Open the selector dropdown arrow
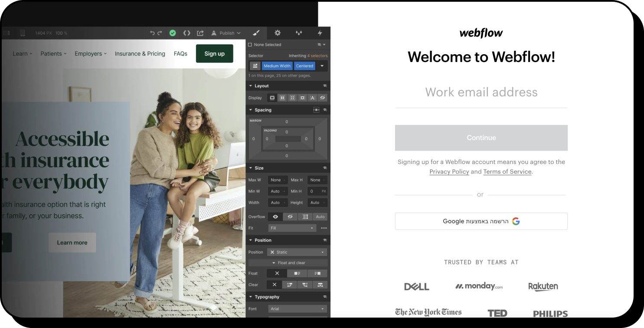 [322, 66]
